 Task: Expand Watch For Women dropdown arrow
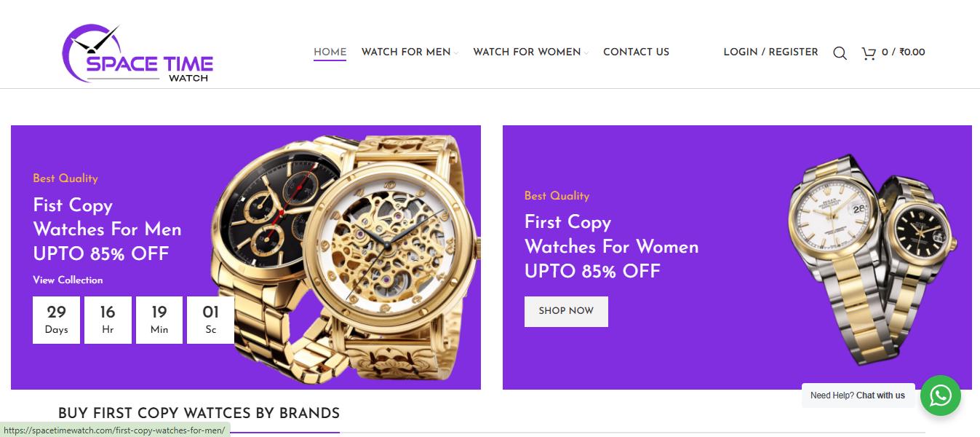pyautogui.click(x=586, y=52)
